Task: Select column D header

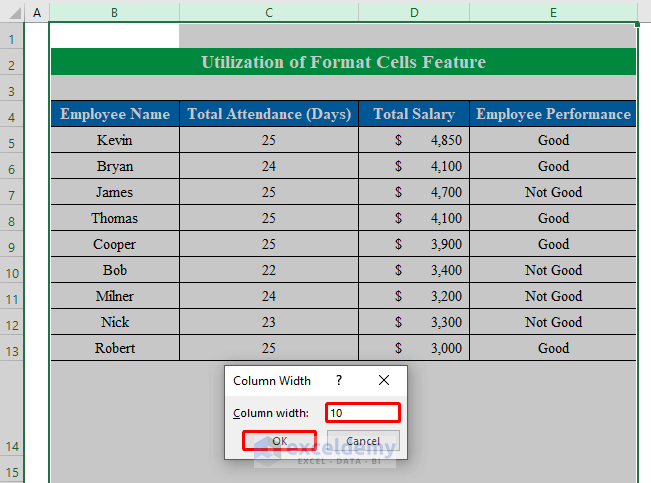Action: [414, 12]
